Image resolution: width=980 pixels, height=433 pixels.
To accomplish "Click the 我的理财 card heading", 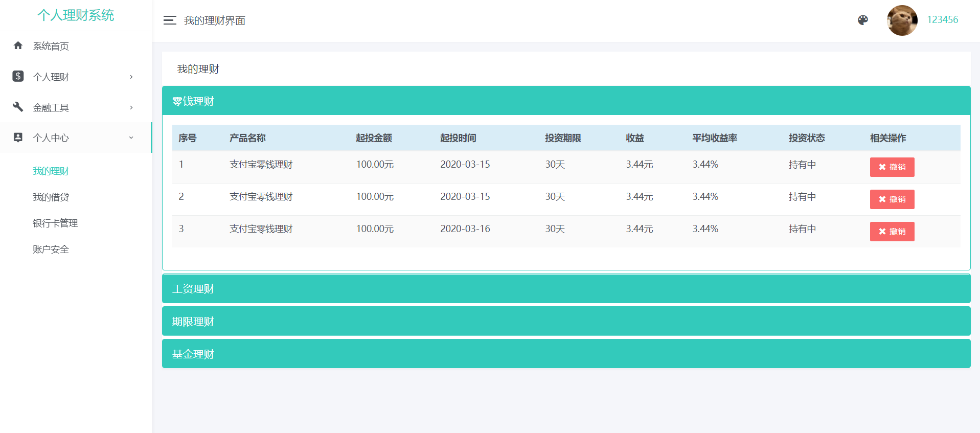I will click(198, 69).
